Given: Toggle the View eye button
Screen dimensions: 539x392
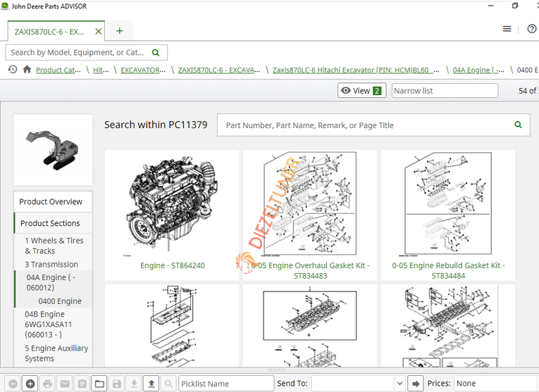Looking at the screenshot, I should pyautogui.click(x=361, y=91).
